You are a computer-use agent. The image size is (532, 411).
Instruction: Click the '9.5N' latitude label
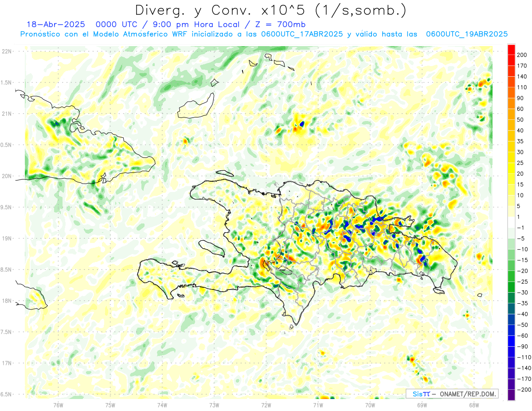6,207
